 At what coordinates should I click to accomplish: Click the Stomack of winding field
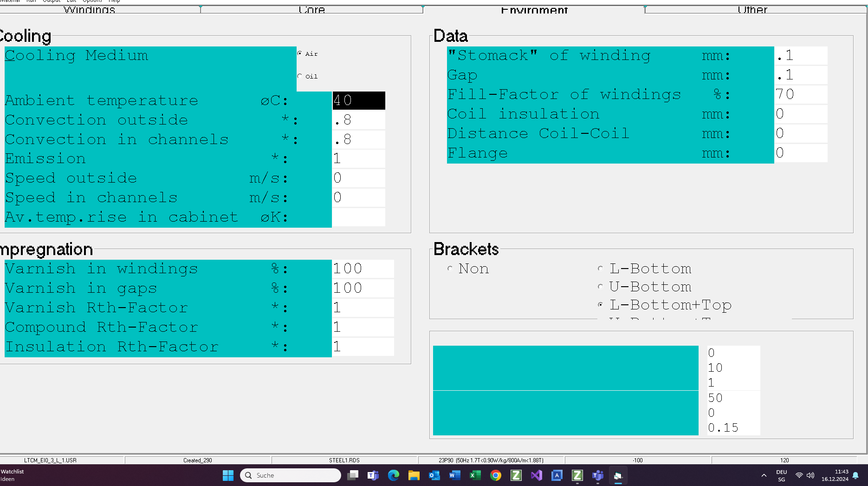801,55
